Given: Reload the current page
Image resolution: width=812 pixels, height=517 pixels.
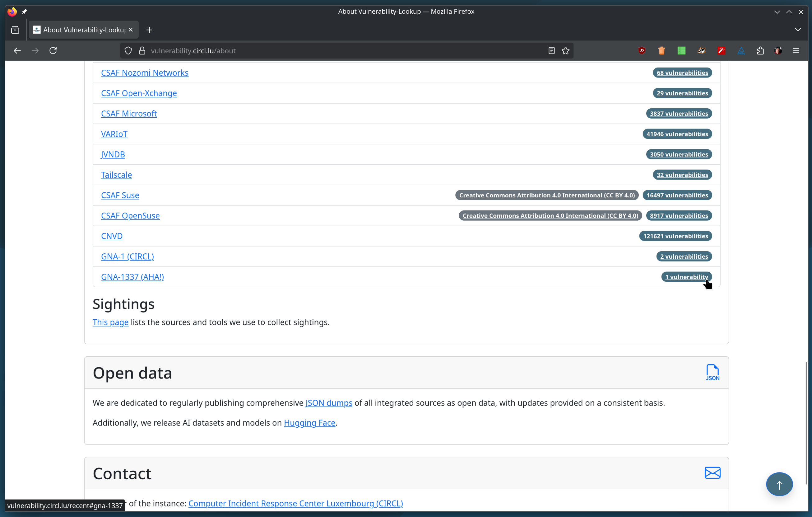Looking at the screenshot, I should (x=53, y=51).
